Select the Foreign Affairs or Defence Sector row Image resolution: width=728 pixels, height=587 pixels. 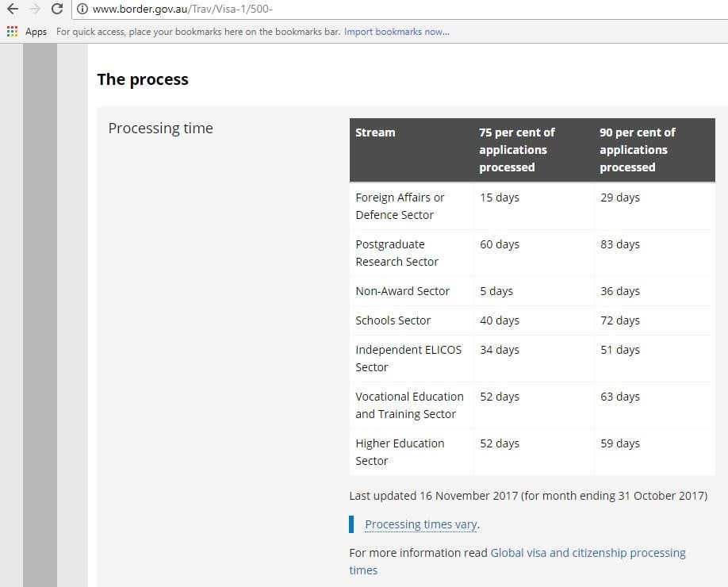point(400,206)
